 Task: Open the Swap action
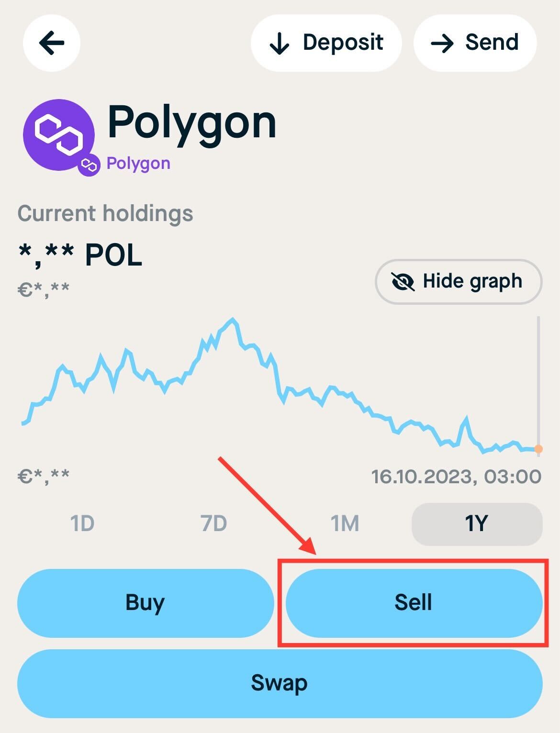click(x=280, y=683)
